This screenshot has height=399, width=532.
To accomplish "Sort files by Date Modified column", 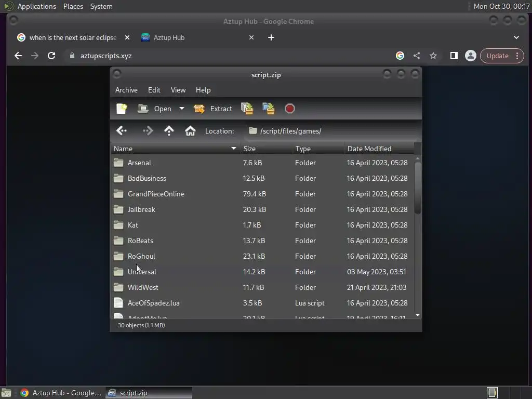I will [x=379, y=149].
